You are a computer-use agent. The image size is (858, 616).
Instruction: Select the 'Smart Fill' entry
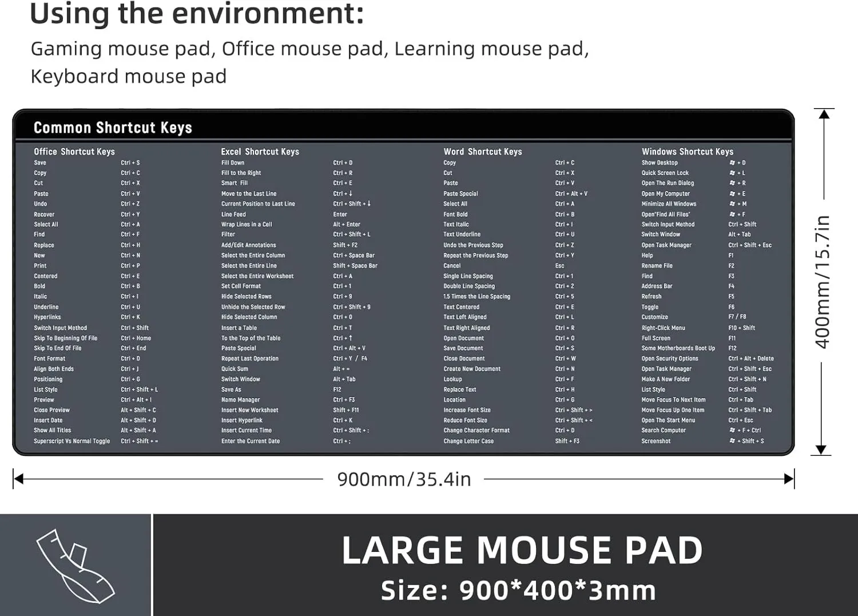tap(235, 184)
